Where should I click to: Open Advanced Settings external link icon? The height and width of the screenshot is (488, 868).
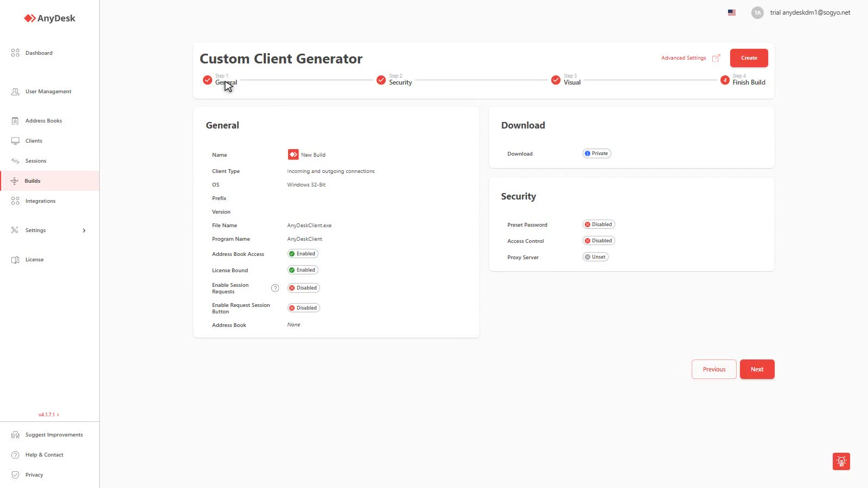[x=716, y=58]
